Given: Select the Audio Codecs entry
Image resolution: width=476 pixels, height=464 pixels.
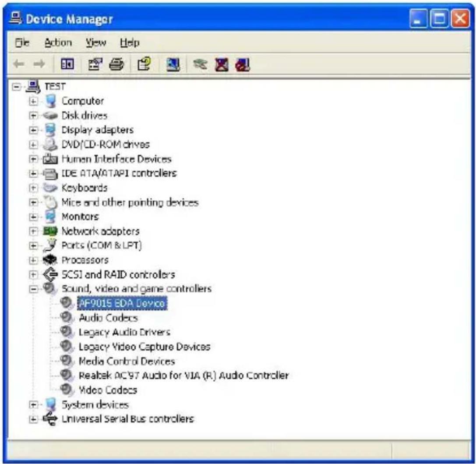Looking at the screenshot, I should point(108,318).
